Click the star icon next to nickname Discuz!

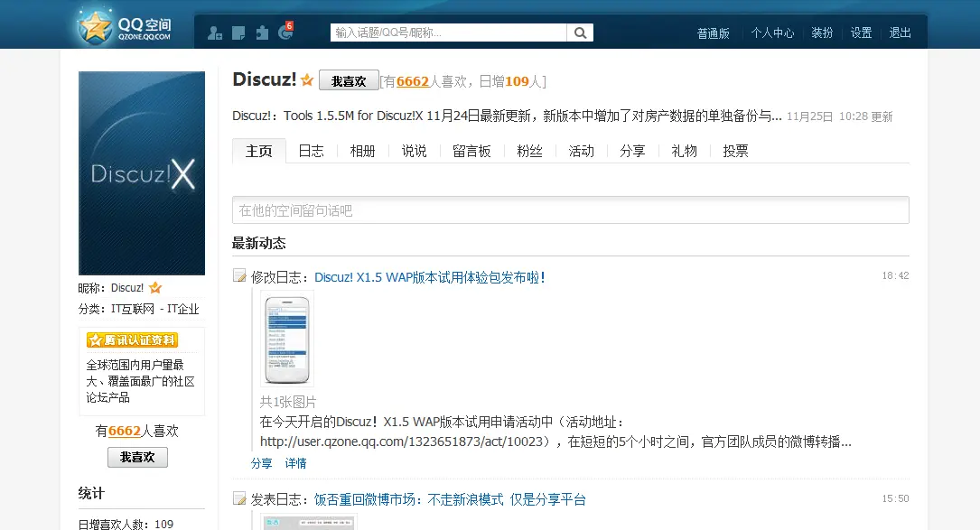[155, 288]
